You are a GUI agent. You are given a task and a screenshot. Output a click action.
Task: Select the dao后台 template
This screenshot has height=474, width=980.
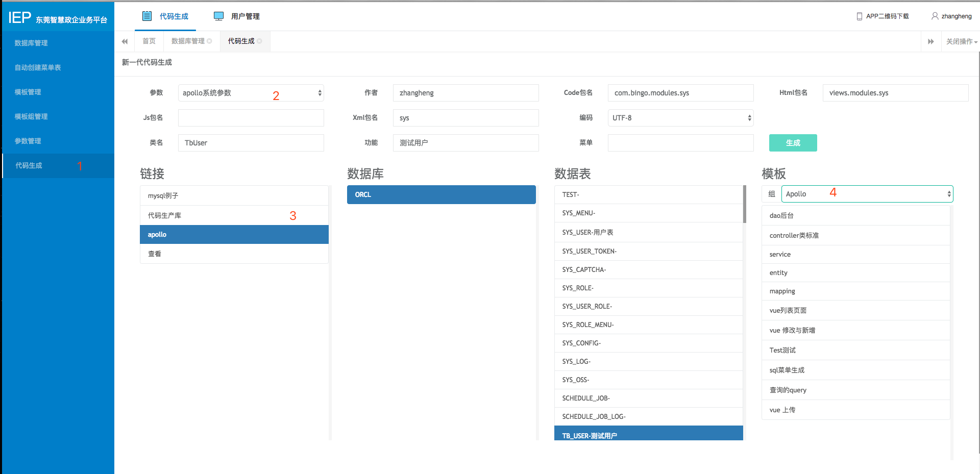click(856, 215)
